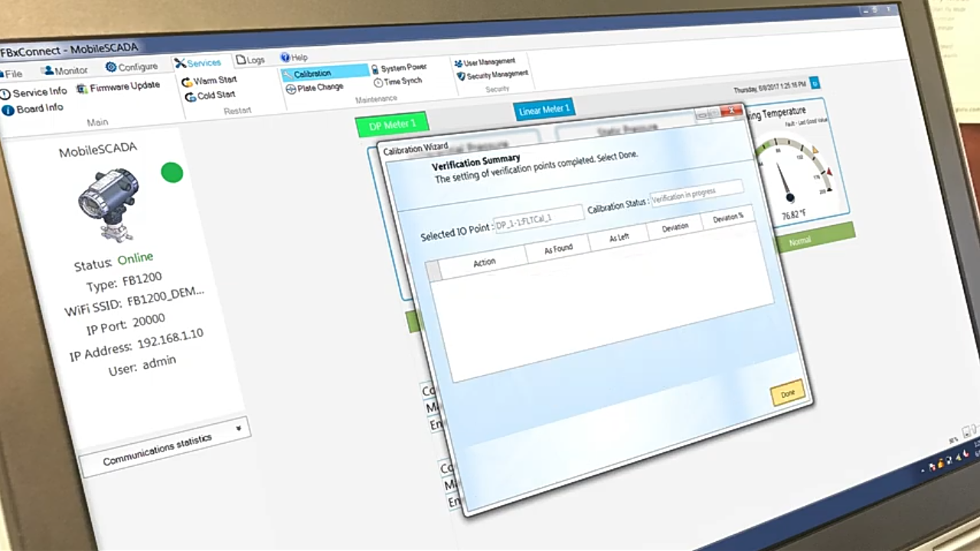Launch Firmware Update tool
980x551 pixels.
click(83, 89)
